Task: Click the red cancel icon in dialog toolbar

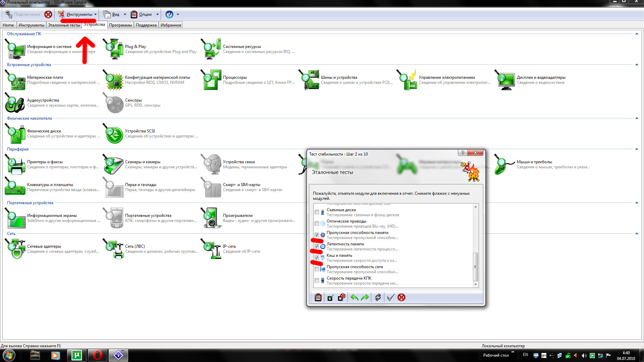Action: (x=401, y=297)
